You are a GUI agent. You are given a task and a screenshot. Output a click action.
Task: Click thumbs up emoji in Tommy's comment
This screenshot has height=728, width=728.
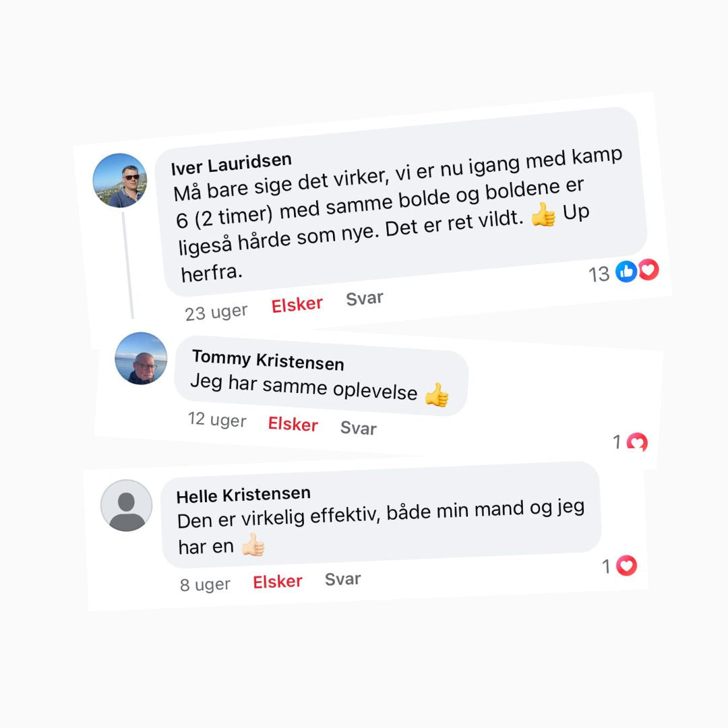coord(437,395)
